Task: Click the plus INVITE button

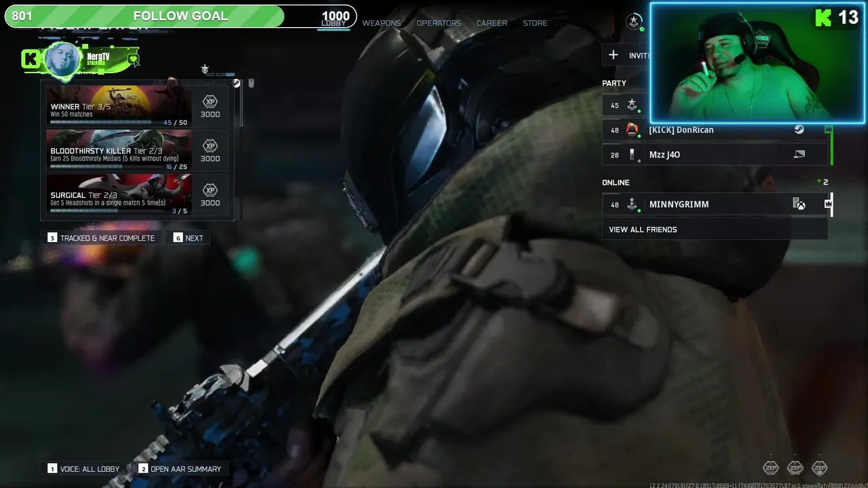Action: point(625,55)
